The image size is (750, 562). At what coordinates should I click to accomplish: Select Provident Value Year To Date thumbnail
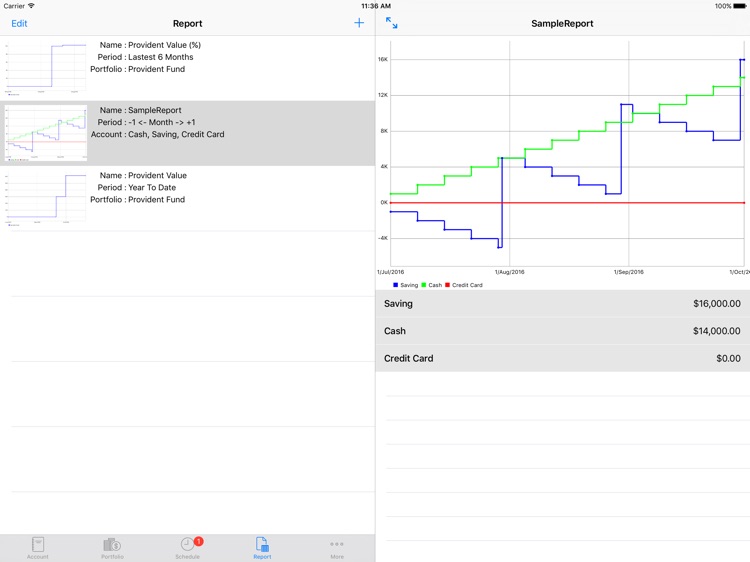click(46, 198)
